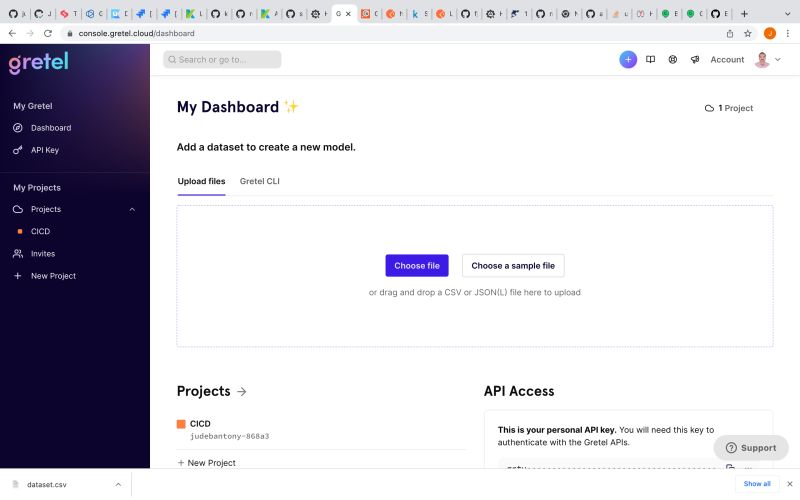Open Invites in the sidebar

coord(43,254)
